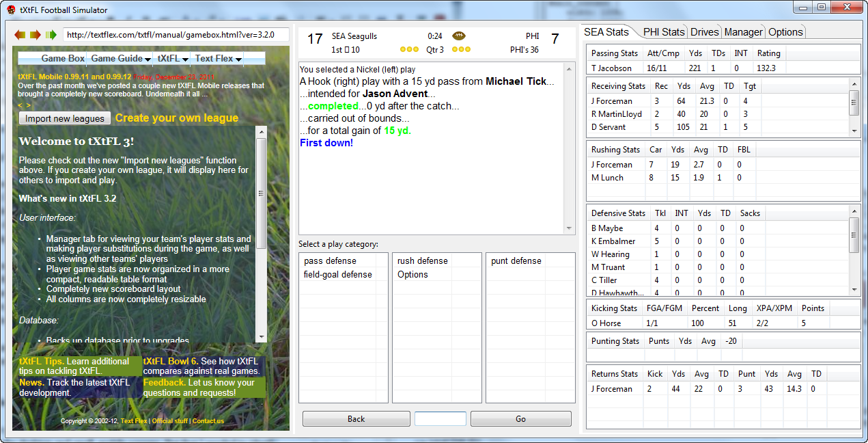The image size is (868, 443).
Task: Open the Feedback link
Action: click(164, 382)
